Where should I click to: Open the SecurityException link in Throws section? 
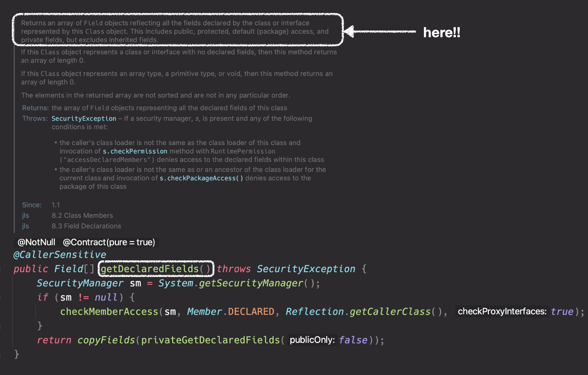(x=84, y=119)
